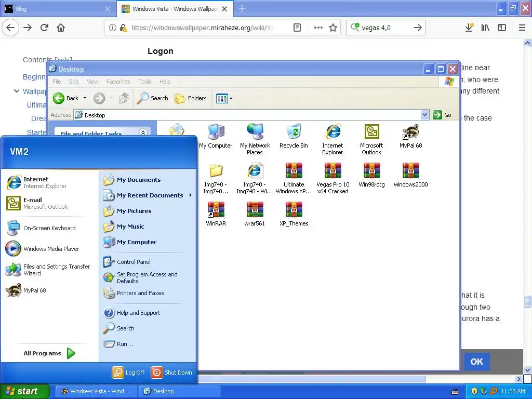The width and height of the screenshot is (532, 399).
Task: Select the Img740 folder icon
Action: point(216,179)
